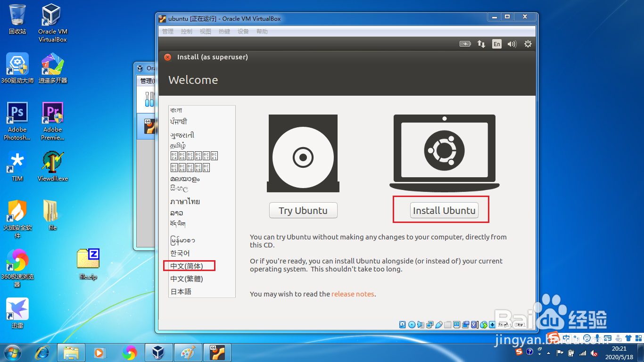The image size is (644, 362).
Task: Toggle mouse integration status bar icon
Action: [484, 324]
